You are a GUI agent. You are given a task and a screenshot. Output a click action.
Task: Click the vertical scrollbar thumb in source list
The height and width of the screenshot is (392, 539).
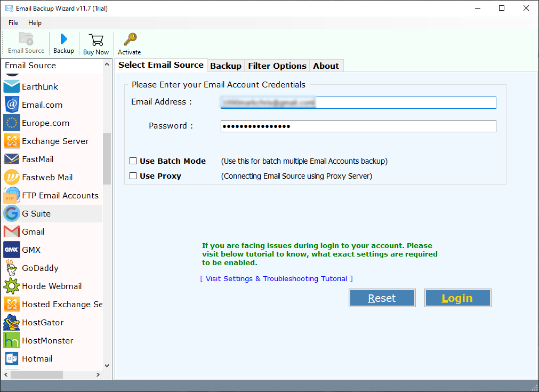click(x=107, y=158)
